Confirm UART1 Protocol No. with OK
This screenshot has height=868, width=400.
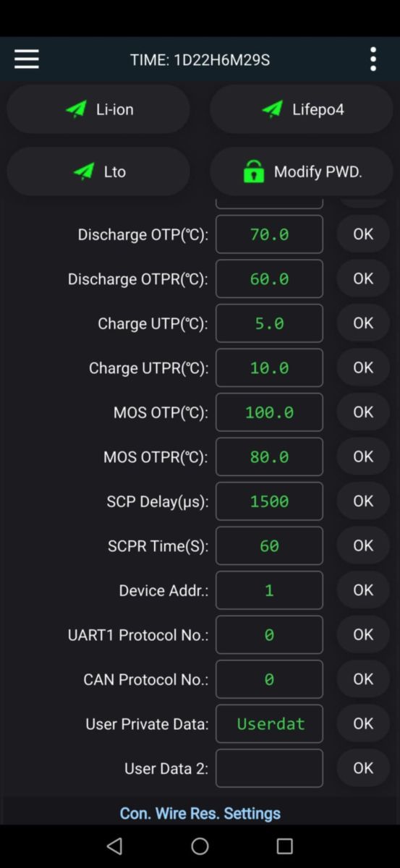click(x=363, y=634)
